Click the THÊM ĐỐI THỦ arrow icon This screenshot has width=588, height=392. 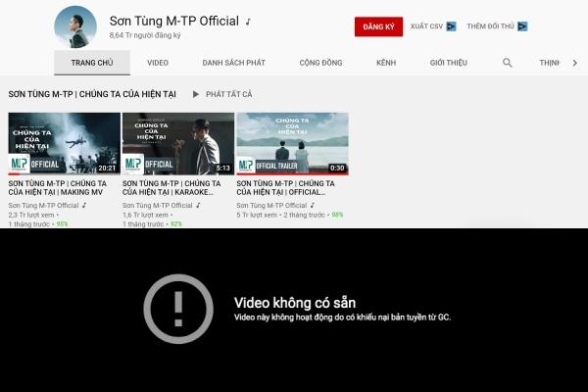pos(522,26)
